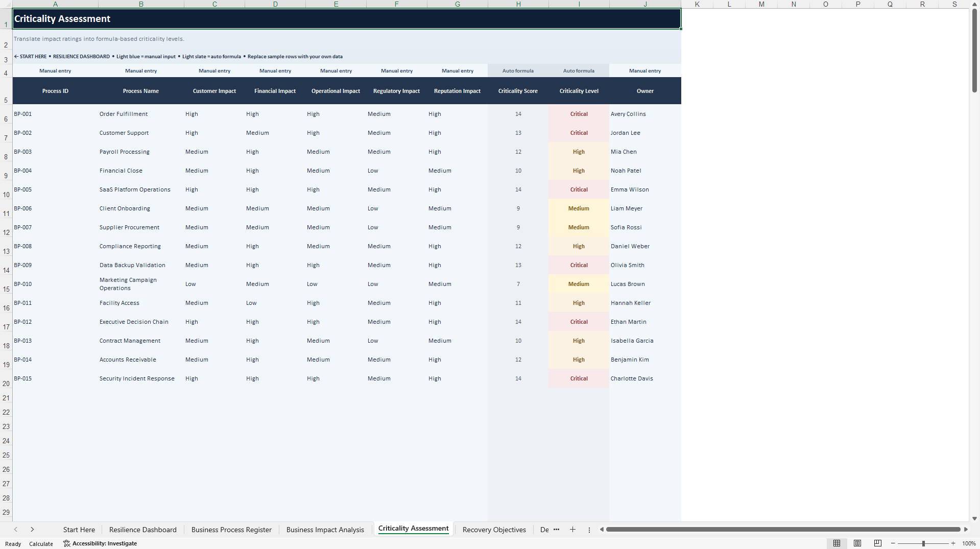Follow the START HERE link in row 3
Screen dimensions: 980x549
30,57
